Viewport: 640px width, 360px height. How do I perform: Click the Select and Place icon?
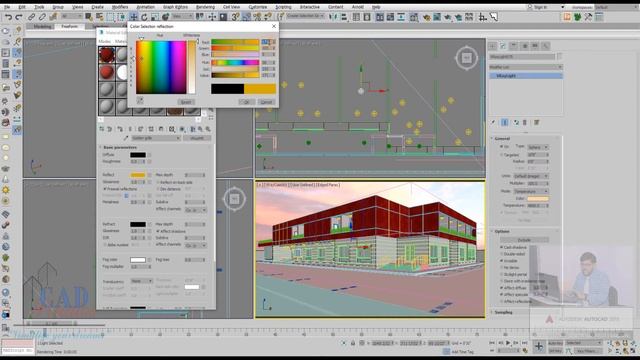pyautogui.click(x=165, y=17)
